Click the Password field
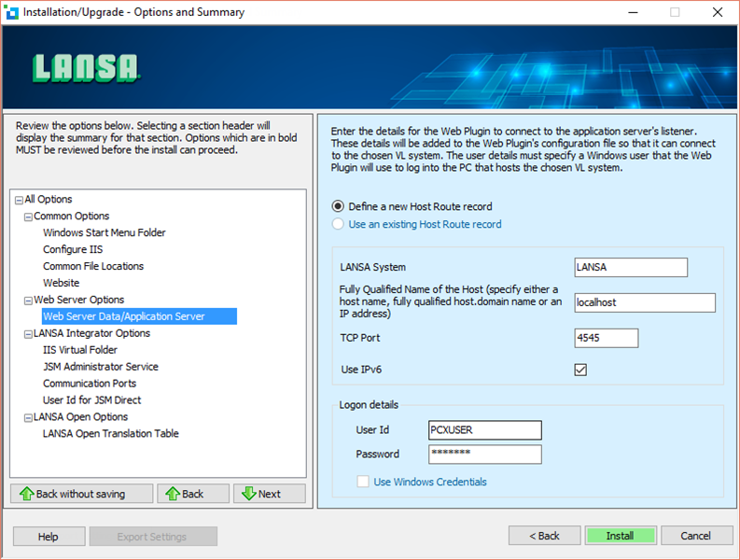 [485, 455]
